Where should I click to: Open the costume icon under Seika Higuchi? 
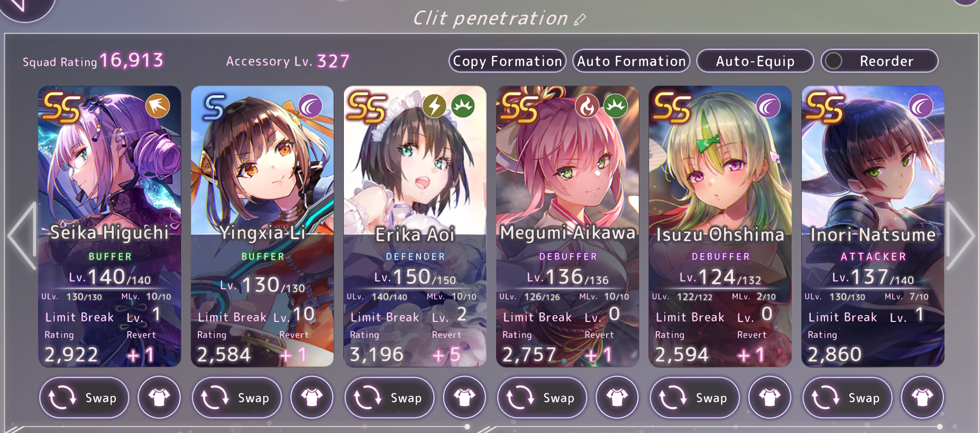click(x=159, y=398)
